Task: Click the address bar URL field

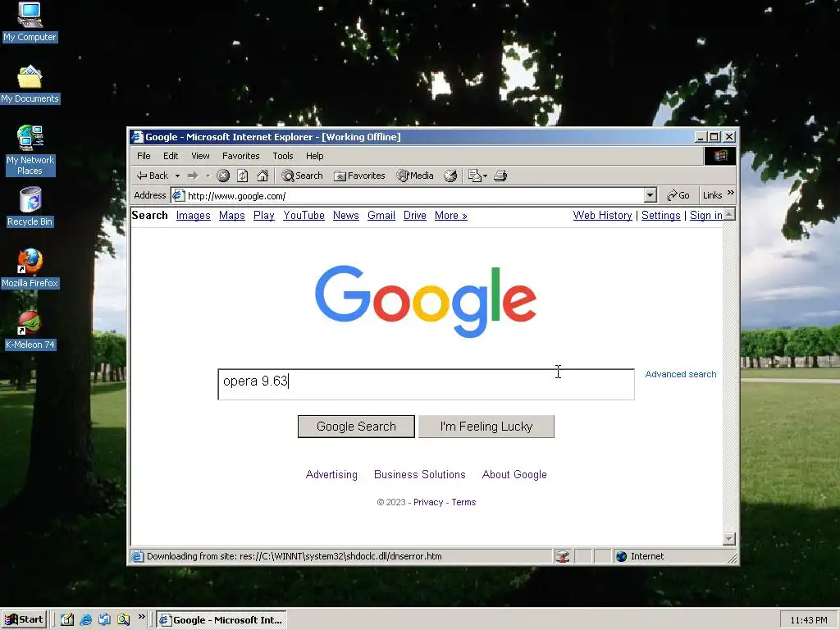Action: click(x=414, y=195)
